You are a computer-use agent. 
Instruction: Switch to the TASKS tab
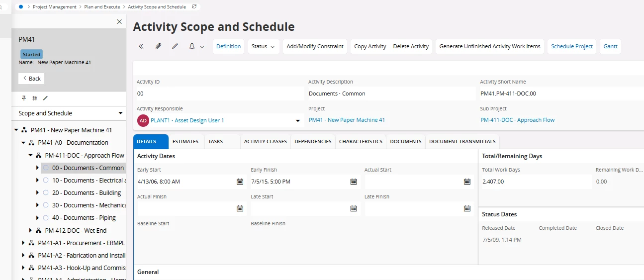(x=215, y=142)
